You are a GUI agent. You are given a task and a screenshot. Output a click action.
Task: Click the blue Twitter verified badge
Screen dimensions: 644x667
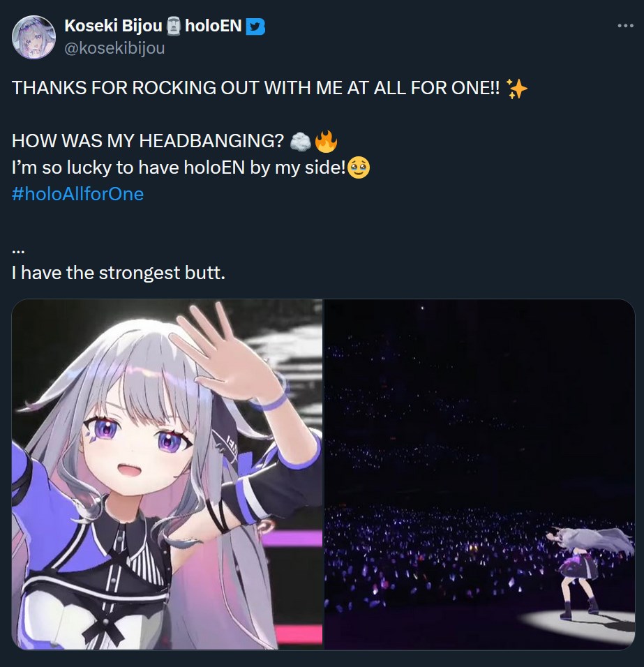tap(255, 27)
